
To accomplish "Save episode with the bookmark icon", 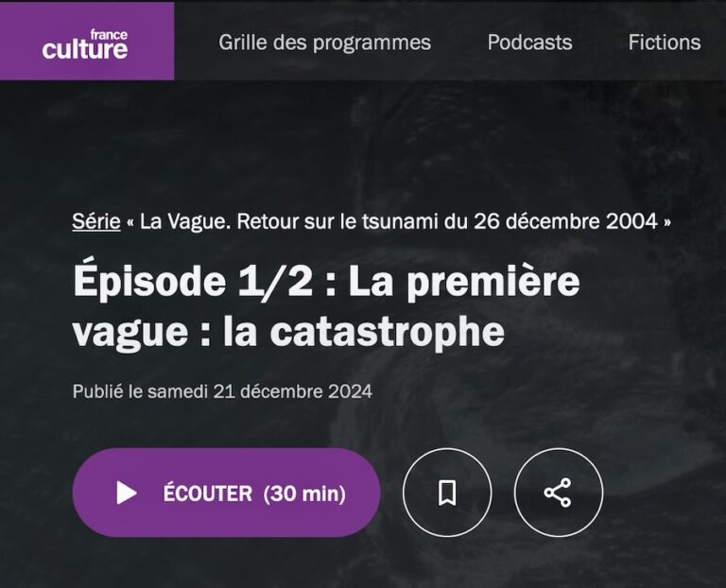I will [x=447, y=493].
